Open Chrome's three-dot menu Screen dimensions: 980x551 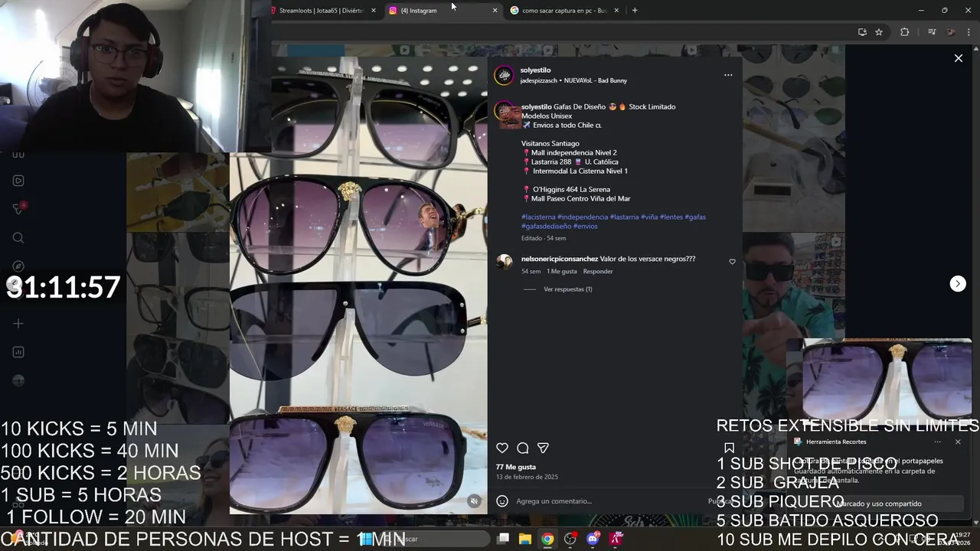pyautogui.click(x=969, y=32)
